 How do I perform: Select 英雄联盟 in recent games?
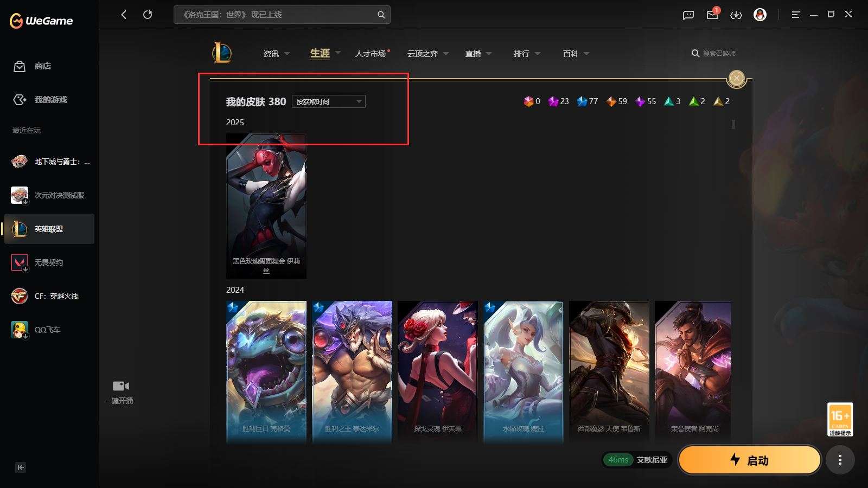pyautogui.click(x=49, y=229)
